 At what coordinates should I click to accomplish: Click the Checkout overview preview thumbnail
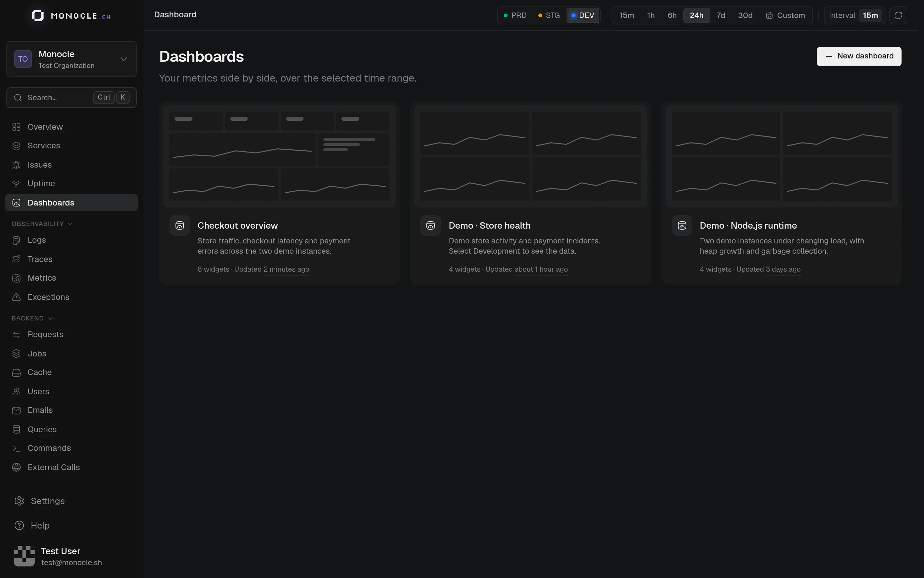coord(279,156)
